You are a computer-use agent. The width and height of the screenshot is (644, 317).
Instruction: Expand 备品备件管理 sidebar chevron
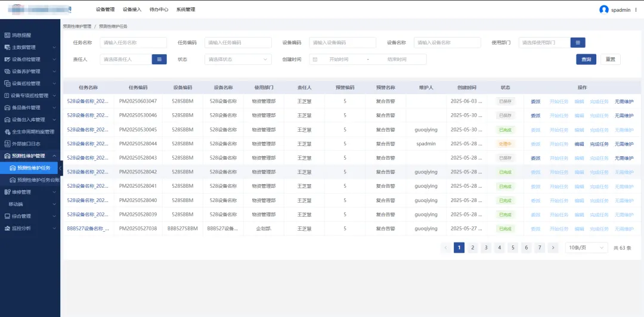click(54, 108)
